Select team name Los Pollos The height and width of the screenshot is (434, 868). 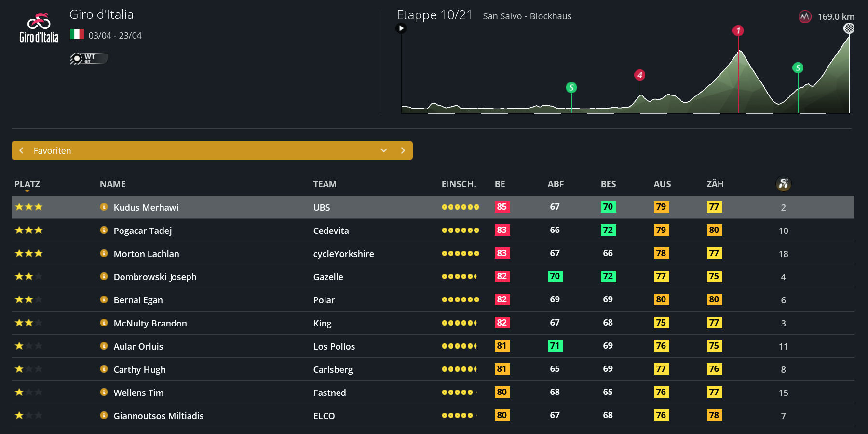(334, 346)
